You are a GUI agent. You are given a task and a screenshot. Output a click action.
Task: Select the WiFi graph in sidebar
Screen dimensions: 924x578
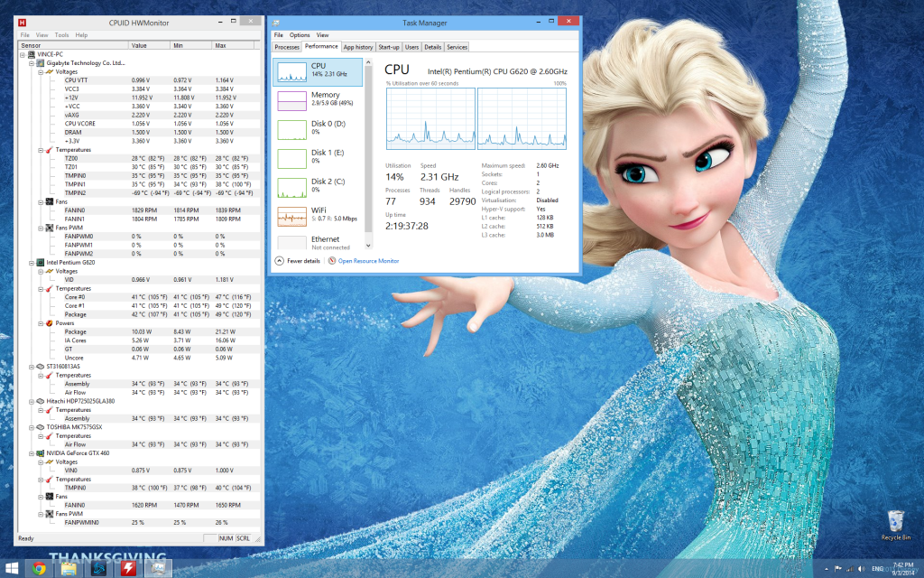pos(293,215)
